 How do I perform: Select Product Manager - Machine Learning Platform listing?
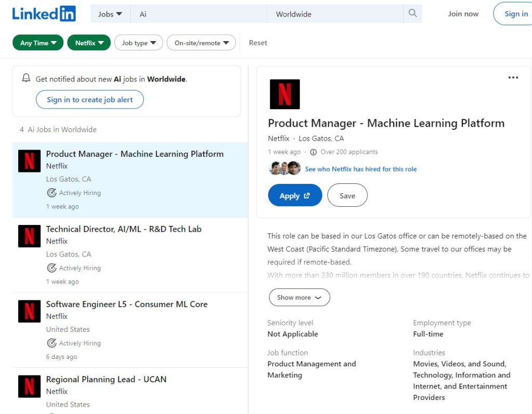[x=130, y=180]
